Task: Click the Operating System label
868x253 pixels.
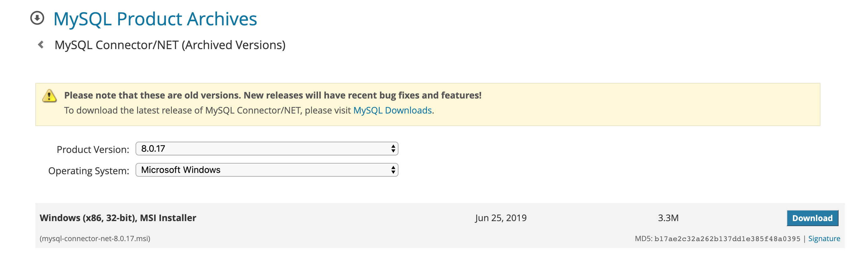Action: click(89, 171)
